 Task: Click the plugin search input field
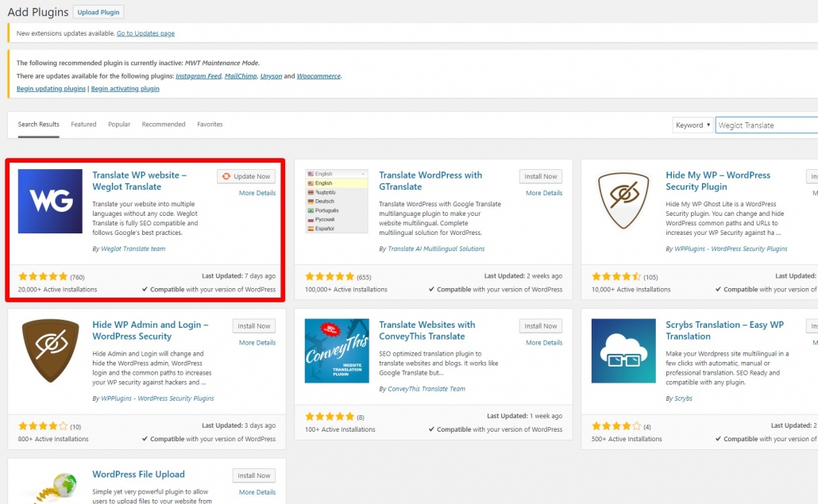(767, 125)
